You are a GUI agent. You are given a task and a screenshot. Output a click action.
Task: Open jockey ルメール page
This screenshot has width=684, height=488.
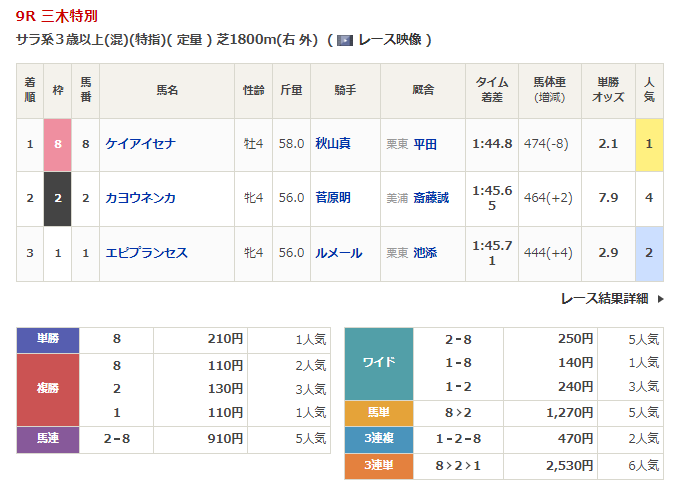tap(339, 253)
